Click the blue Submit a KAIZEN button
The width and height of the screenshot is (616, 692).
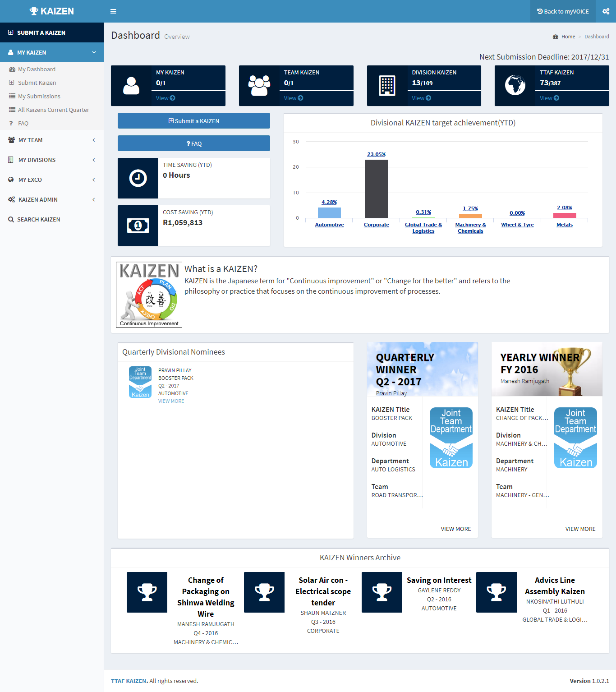tap(194, 121)
